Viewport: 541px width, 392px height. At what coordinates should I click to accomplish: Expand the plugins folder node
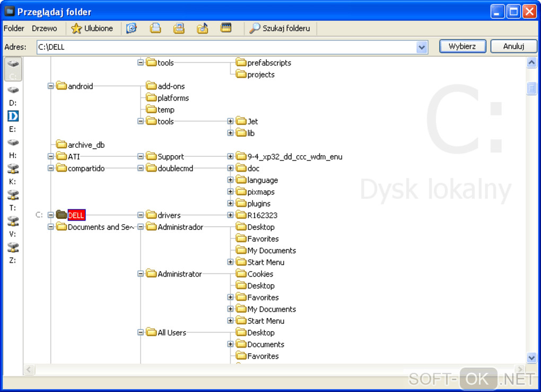click(x=231, y=203)
